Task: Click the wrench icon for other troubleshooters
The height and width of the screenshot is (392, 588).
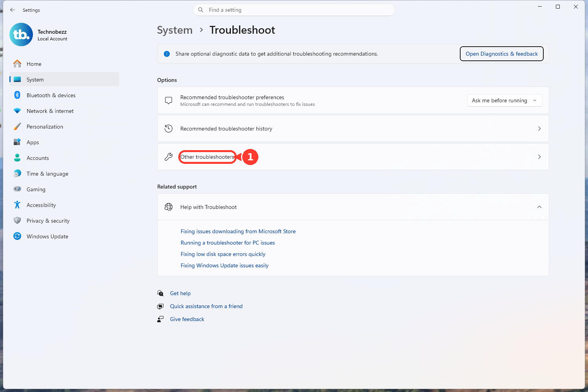Action: (x=169, y=157)
